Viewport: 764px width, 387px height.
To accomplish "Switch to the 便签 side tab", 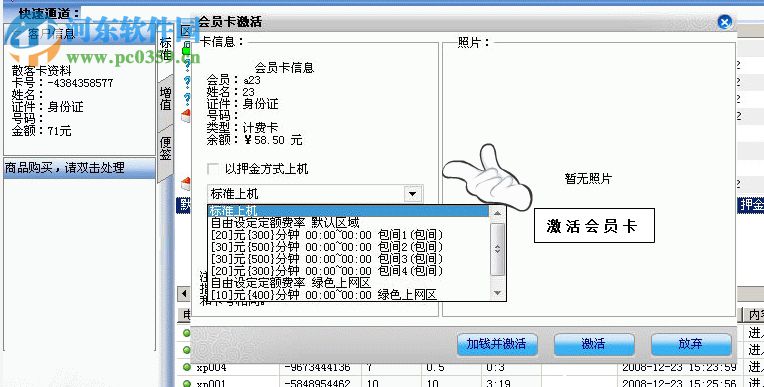I will click(166, 148).
